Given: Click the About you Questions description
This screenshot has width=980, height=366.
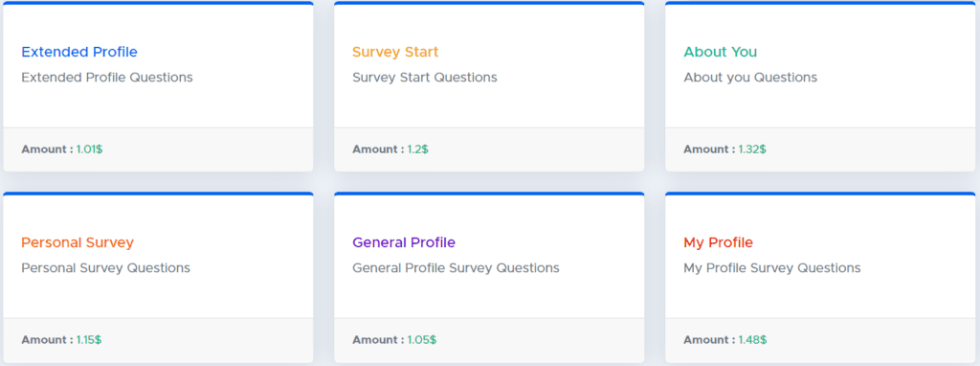Looking at the screenshot, I should (750, 78).
